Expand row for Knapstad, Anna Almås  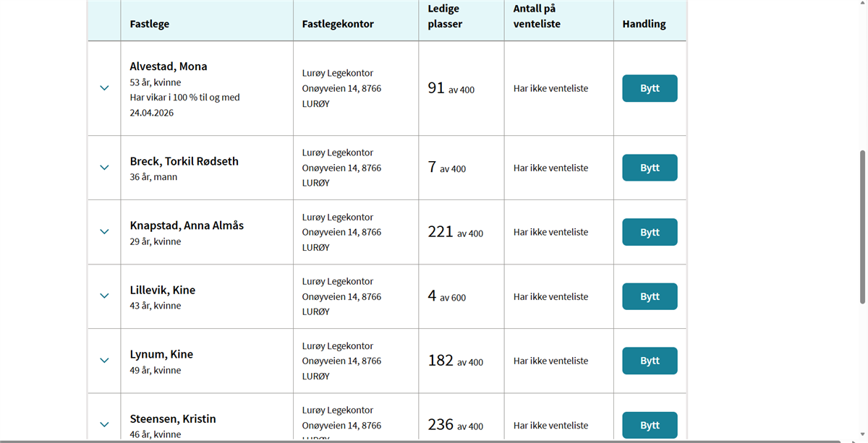pos(104,232)
